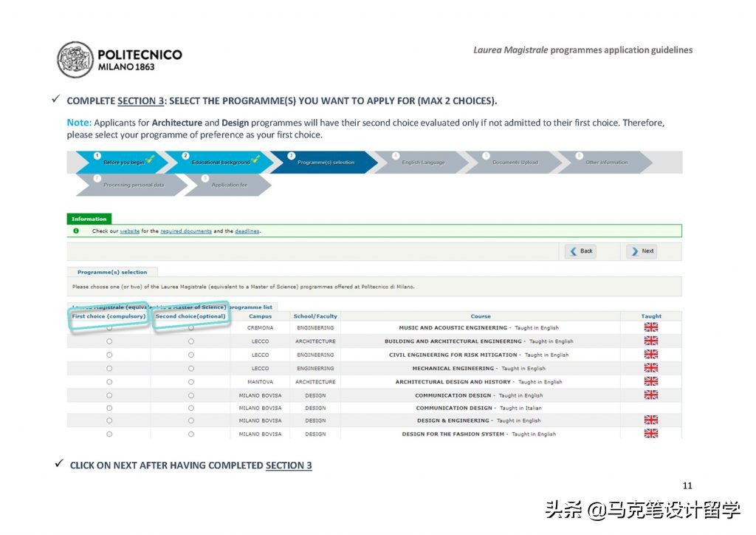Click the Taught column header
The height and width of the screenshot is (535, 756).
tap(651, 316)
